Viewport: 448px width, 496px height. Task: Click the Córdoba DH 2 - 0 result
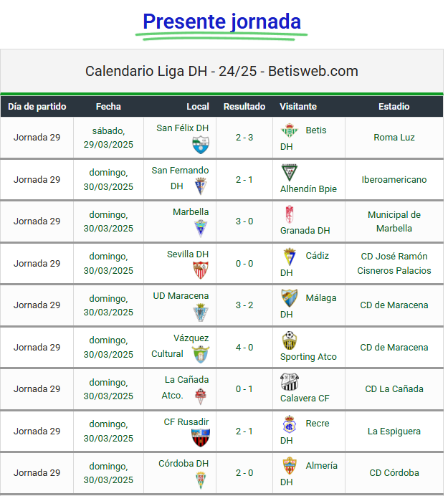pos(244,472)
